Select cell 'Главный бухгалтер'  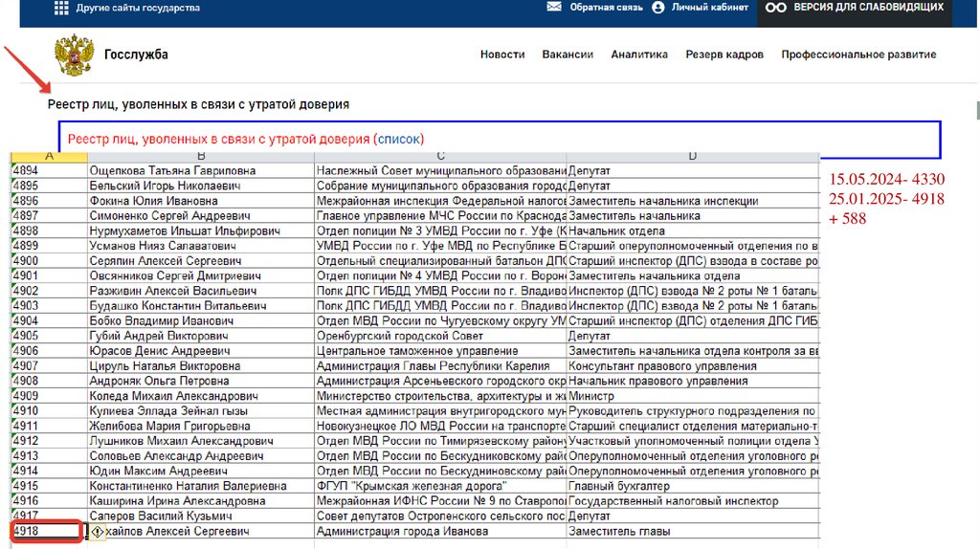coord(693,485)
